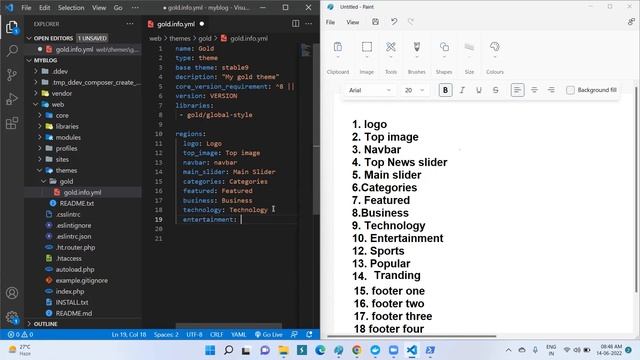Click the Spaces: 2 indentation indicator
This screenshot has height=360, width=640.
pyautogui.click(x=166, y=335)
